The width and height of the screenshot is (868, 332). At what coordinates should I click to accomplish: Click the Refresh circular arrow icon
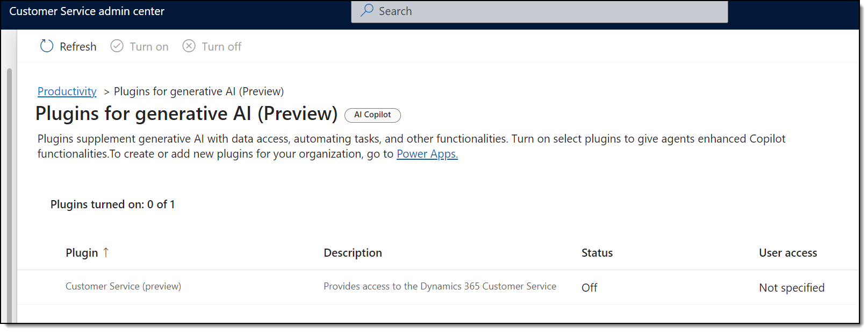(x=47, y=46)
